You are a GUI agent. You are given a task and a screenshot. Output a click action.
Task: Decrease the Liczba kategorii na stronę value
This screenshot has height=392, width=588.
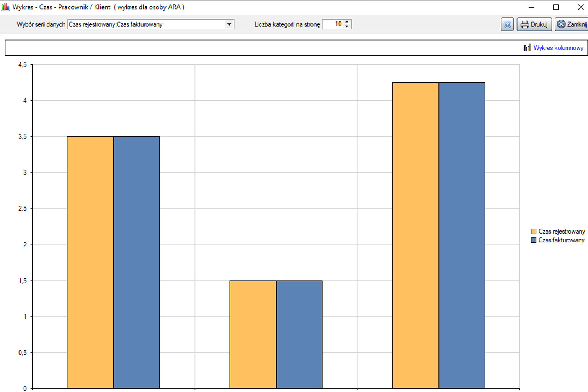[x=347, y=26]
